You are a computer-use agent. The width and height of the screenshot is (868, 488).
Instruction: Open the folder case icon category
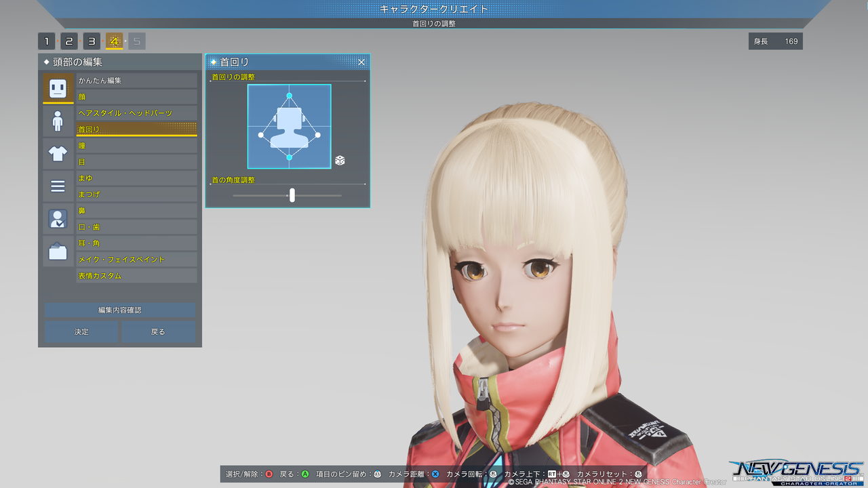58,251
